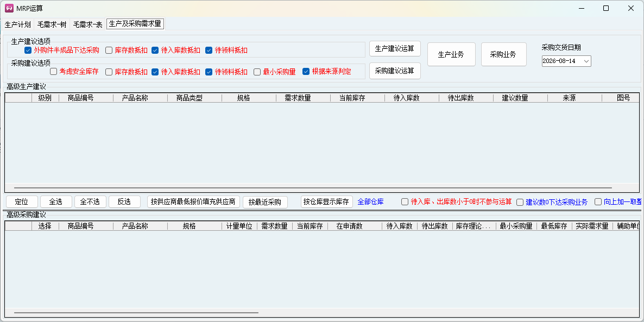Click 反选 button

coord(124,201)
